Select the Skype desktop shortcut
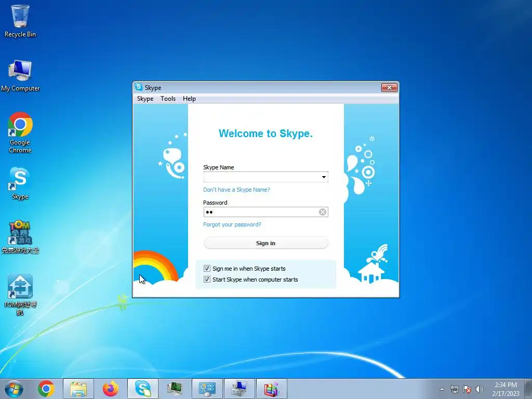This screenshot has height=399, width=532. [20, 183]
